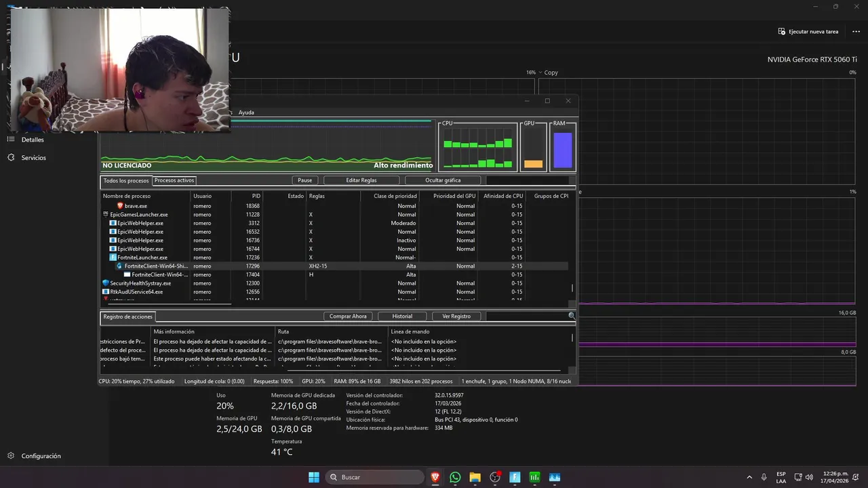868x488 pixels.
Task: Switch to the Todos los procesos tab
Action: 126,181
